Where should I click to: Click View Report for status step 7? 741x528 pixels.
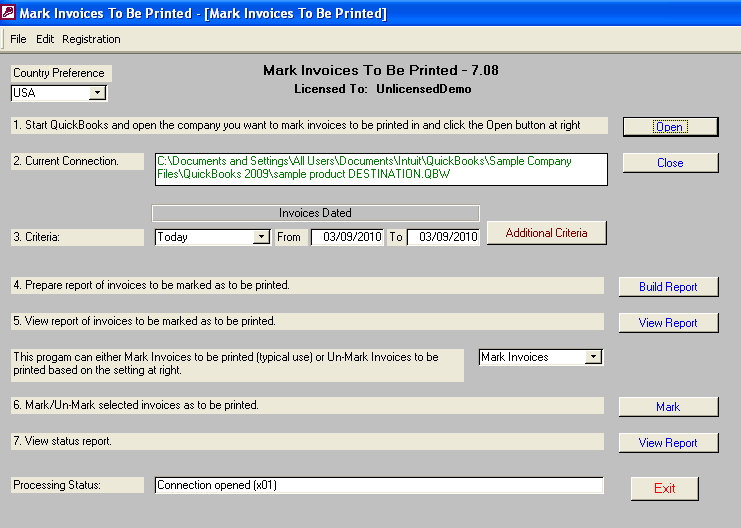tap(668, 443)
